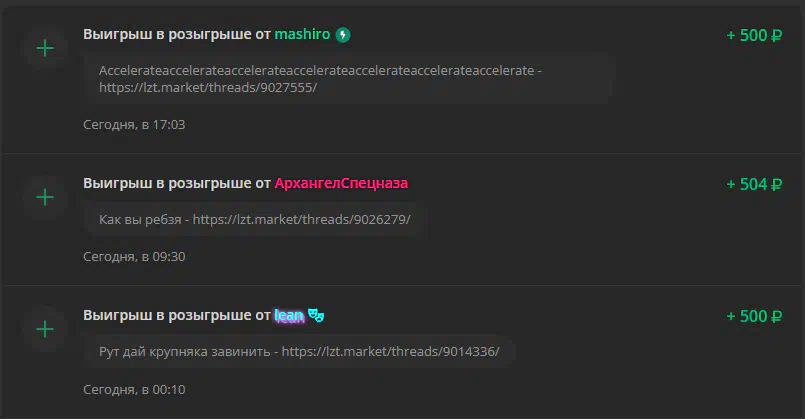
Task: Click the 'Сегодня, в 09:30' timestamp
Action: [134, 257]
